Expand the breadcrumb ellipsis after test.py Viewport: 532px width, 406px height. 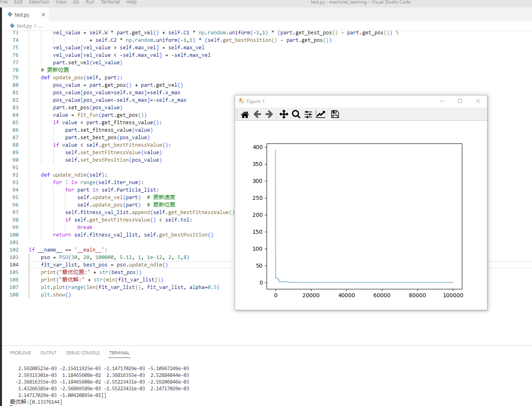[x=40, y=26]
